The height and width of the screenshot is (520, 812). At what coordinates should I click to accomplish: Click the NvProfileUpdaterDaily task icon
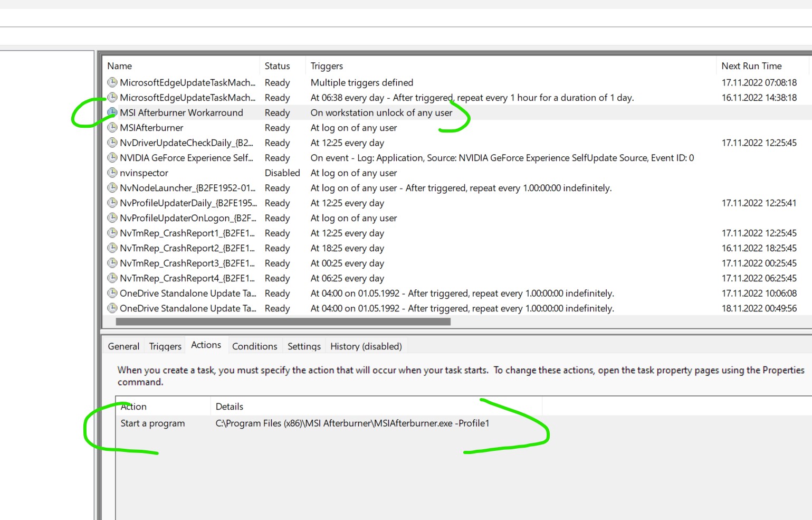[x=112, y=203]
